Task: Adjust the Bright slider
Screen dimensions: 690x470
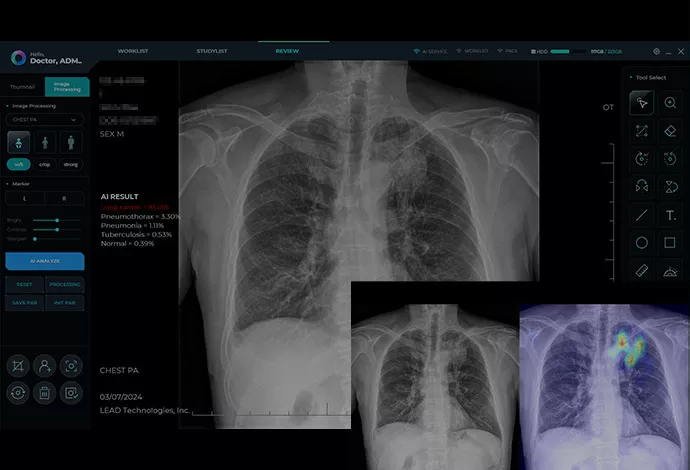Action: pos(57,220)
